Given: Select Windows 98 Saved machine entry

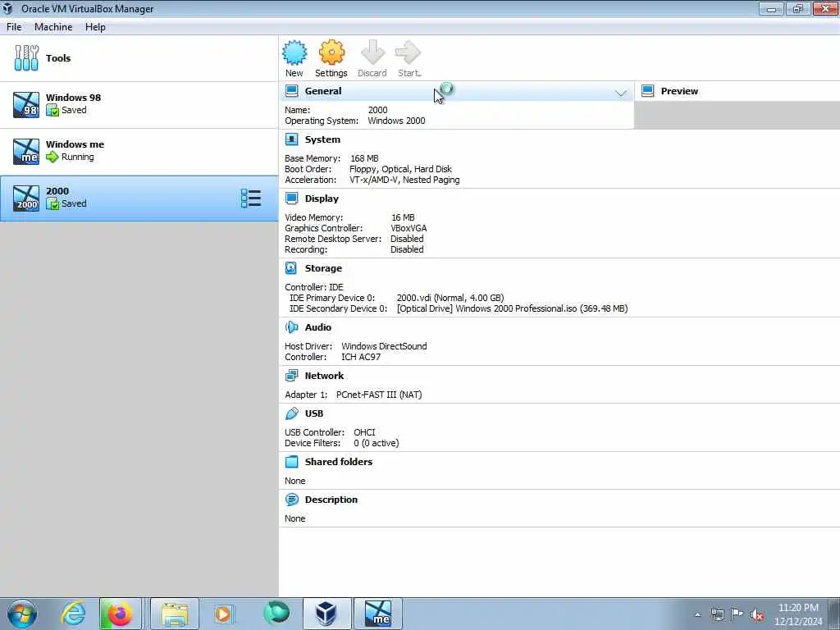Looking at the screenshot, I should 139,104.
